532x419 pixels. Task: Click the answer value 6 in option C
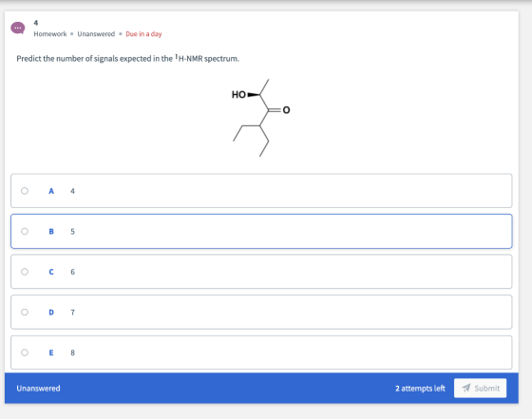point(72,272)
